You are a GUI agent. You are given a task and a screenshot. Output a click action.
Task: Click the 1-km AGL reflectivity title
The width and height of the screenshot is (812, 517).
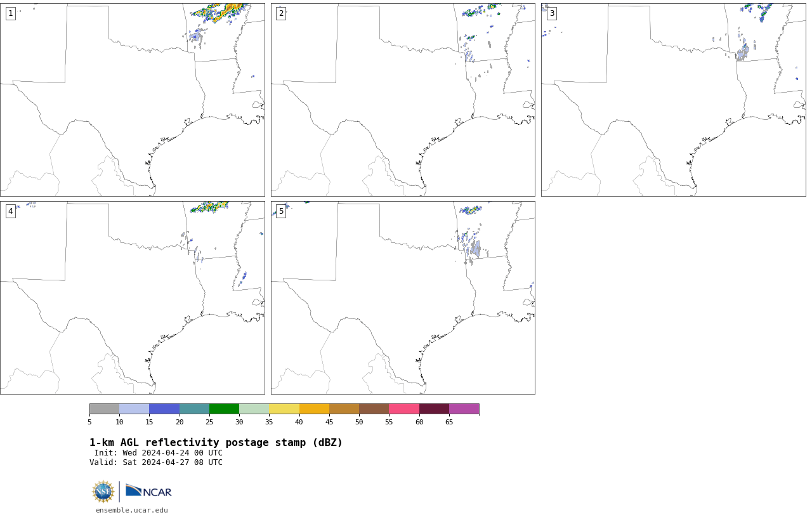216,443
